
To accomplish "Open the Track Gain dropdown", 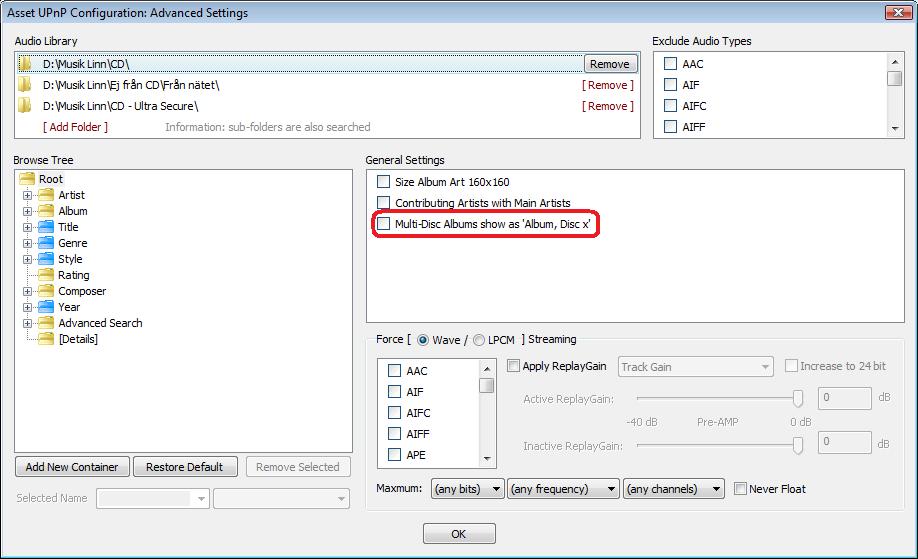I will [x=696, y=367].
